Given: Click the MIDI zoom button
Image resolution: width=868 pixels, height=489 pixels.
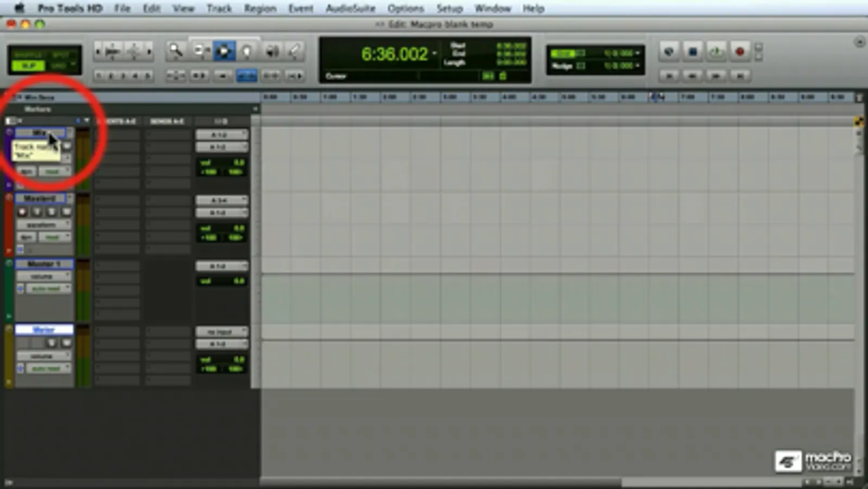Looking at the screenshot, I should tap(134, 52).
